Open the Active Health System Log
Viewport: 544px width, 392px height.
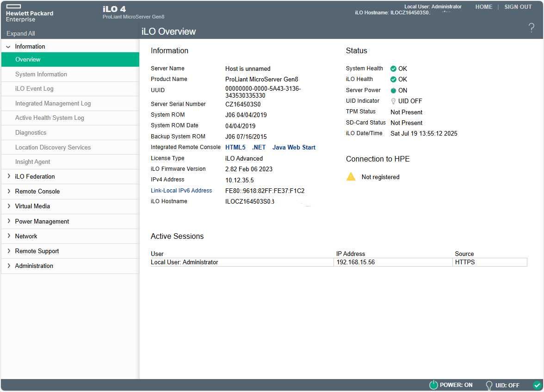(70, 118)
